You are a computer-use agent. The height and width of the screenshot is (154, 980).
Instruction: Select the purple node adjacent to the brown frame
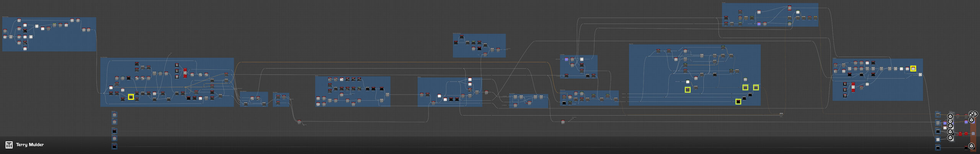click(x=966, y=122)
